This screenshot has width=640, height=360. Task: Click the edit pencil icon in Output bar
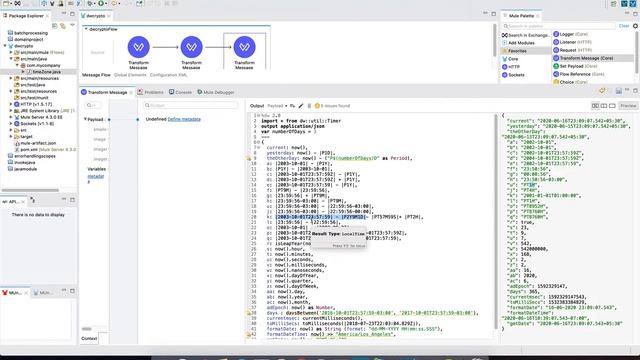301,106
